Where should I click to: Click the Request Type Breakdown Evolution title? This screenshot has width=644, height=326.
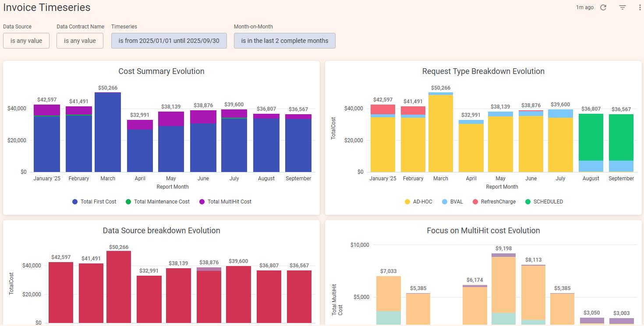coord(483,71)
